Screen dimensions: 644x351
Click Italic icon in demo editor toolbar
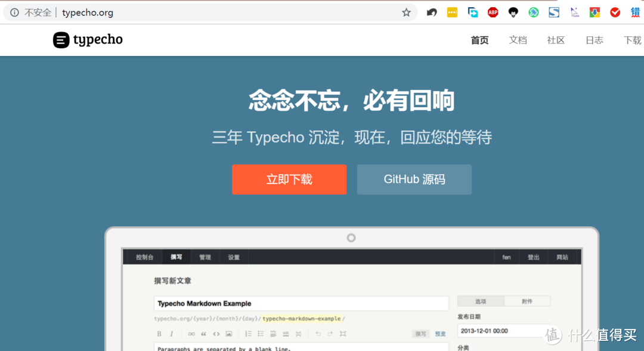click(x=172, y=334)
